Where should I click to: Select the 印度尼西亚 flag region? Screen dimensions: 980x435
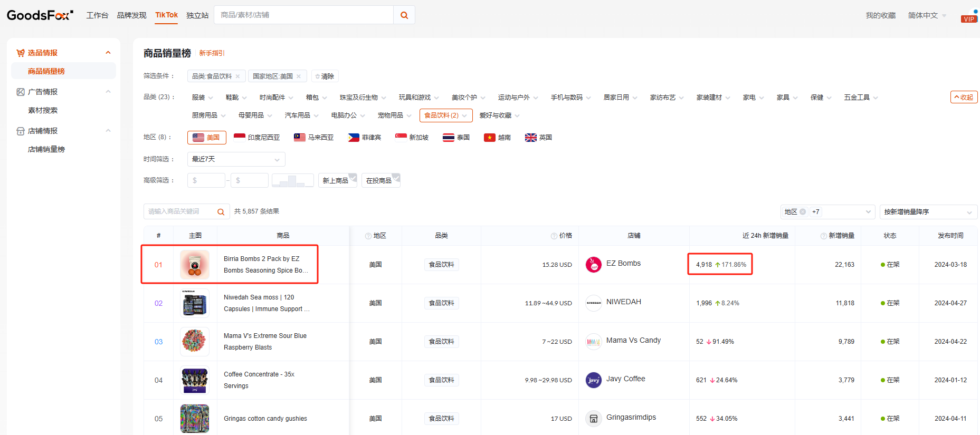[256, 138]
